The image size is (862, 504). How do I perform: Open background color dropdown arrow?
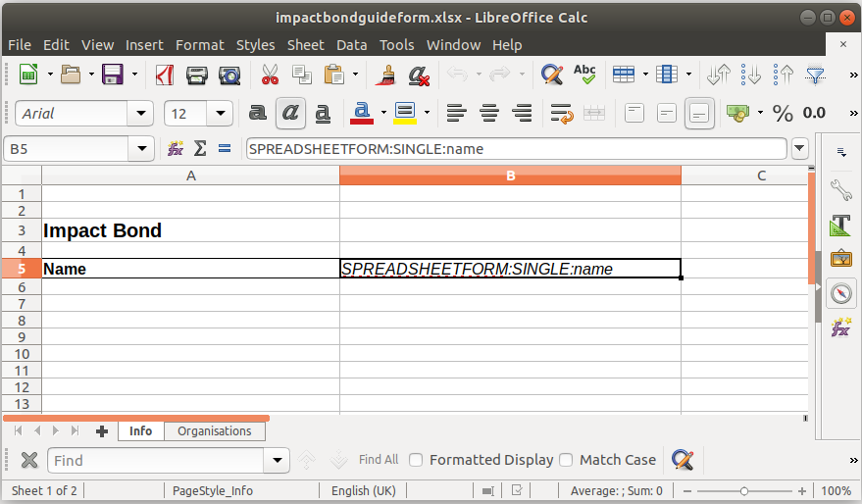pyautogui.click(x=427, y=113)
